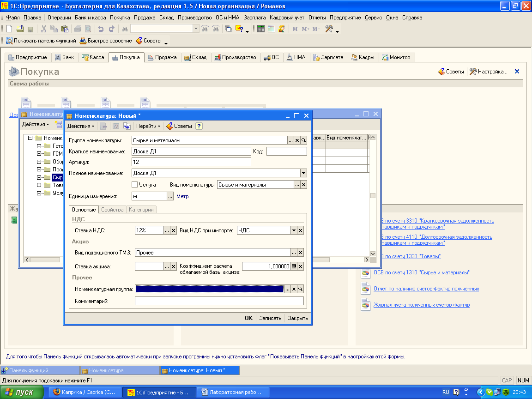Screen dimensions: 532x399
Task: Click the magnifier icon next to Номенклатурная группа
Action: (300, 289)
